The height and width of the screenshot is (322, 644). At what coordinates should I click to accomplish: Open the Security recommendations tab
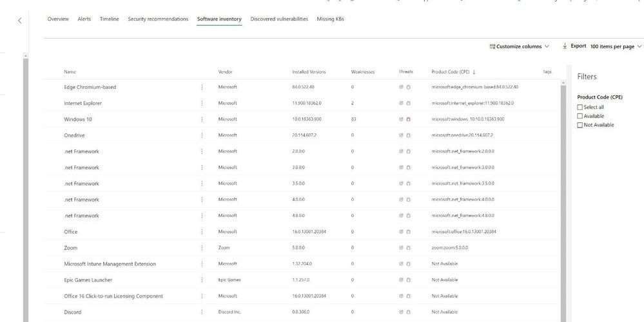(158, 19)
